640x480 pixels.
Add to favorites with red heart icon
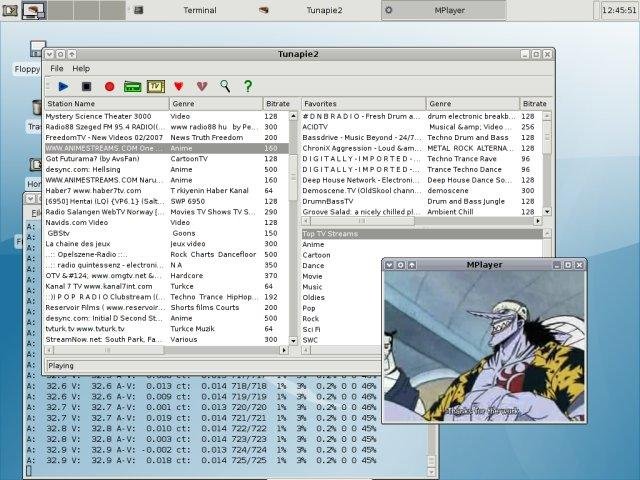click(179, 87)
